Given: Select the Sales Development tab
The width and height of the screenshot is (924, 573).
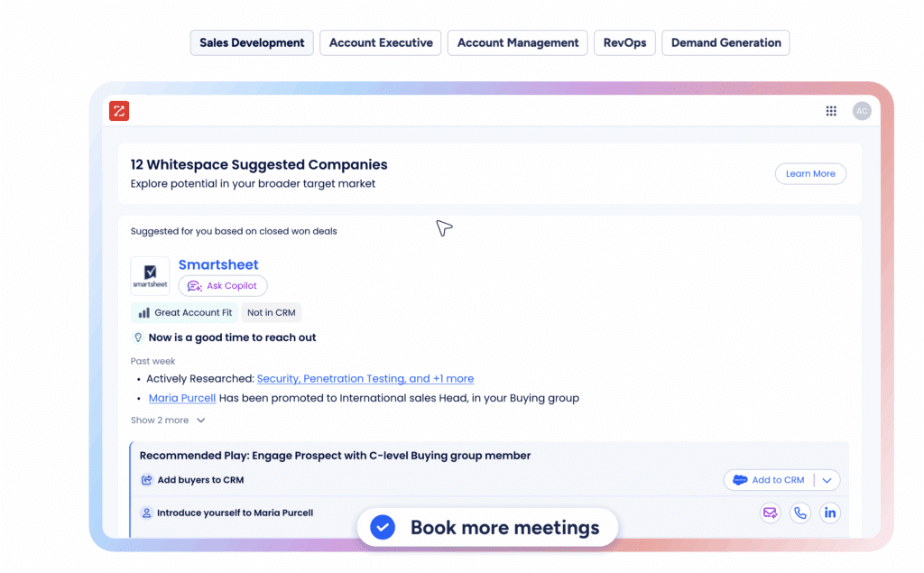Looking at the screenshot, I should pos(252,43).
